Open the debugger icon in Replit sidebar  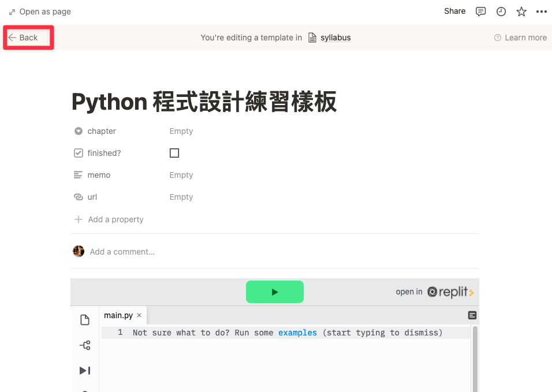(x=85, y=371)
